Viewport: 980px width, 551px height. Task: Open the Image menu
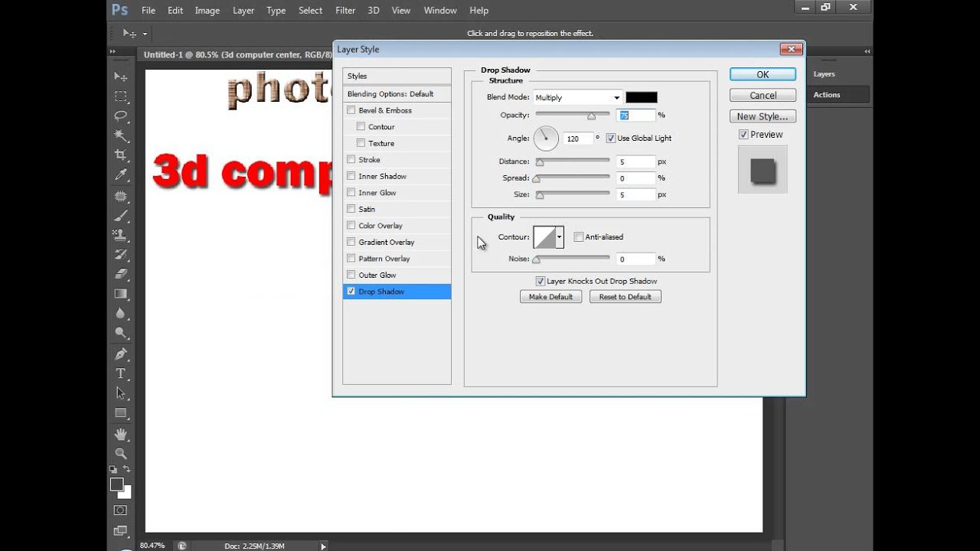coord(207,11)
